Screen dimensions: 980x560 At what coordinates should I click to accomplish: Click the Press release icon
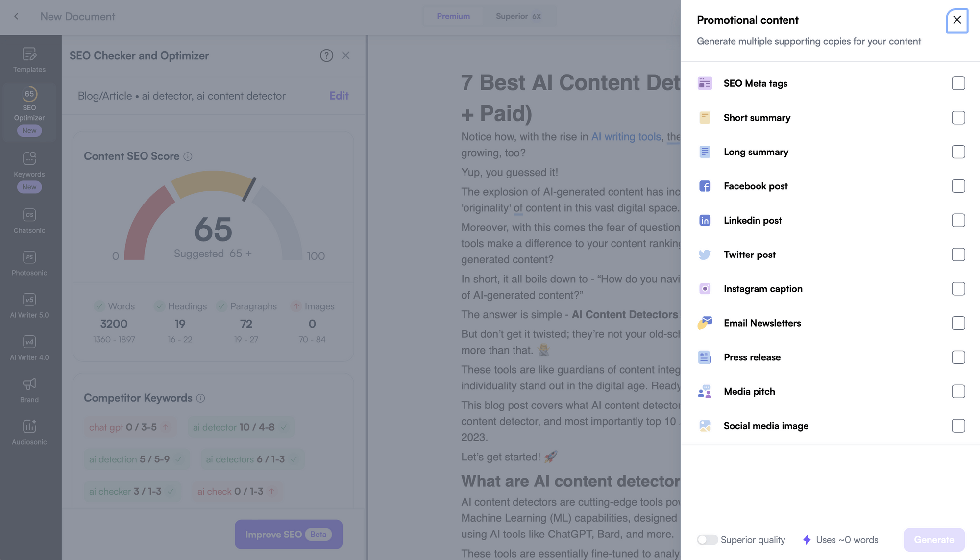click(705, 357)
